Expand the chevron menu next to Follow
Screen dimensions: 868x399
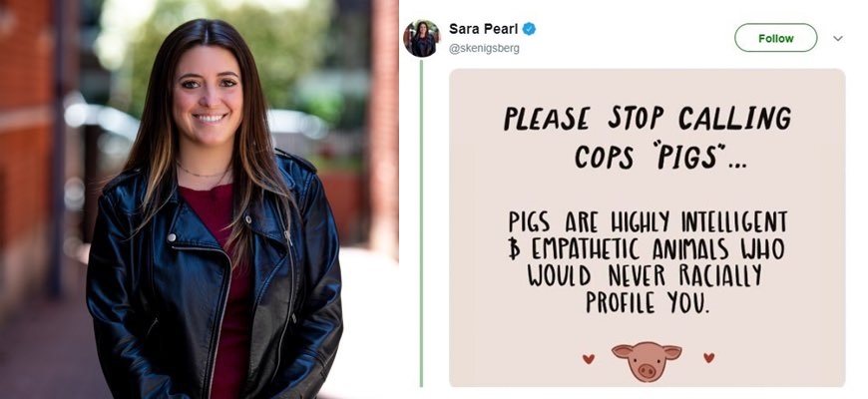coord(838,38)
